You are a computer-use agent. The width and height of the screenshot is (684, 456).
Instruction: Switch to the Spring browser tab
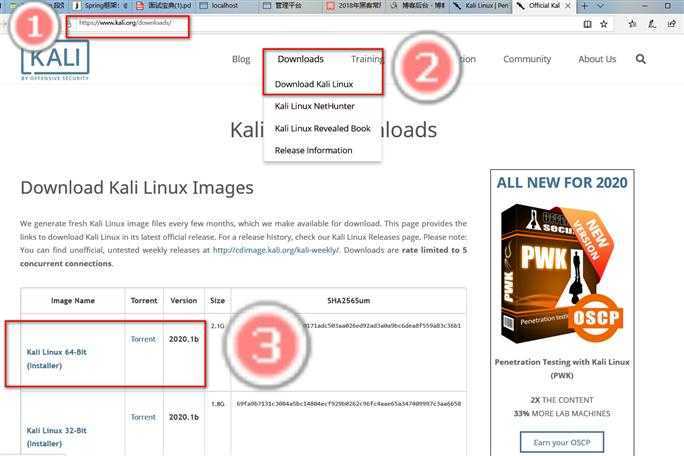[x=101, y=6]
